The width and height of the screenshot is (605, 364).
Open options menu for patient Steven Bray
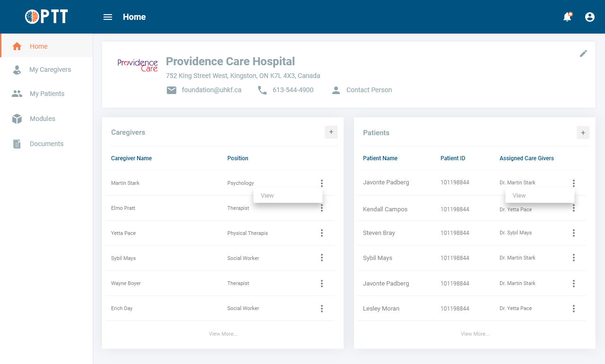click(573, 233)
